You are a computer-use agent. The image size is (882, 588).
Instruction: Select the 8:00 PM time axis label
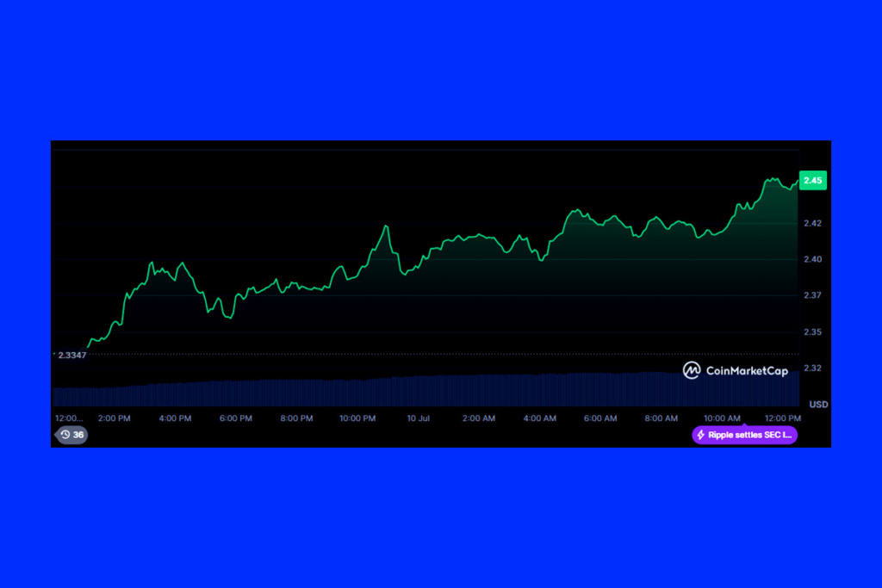(296, 418)
